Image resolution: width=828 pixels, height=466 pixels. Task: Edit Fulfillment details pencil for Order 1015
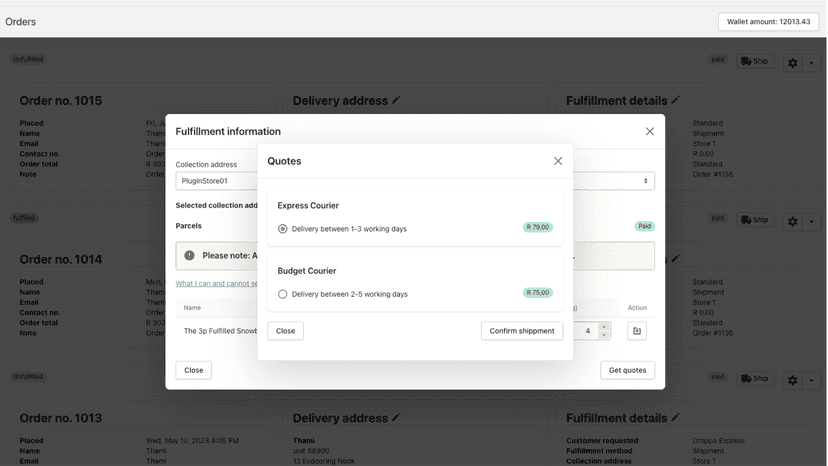click(675, 100)
